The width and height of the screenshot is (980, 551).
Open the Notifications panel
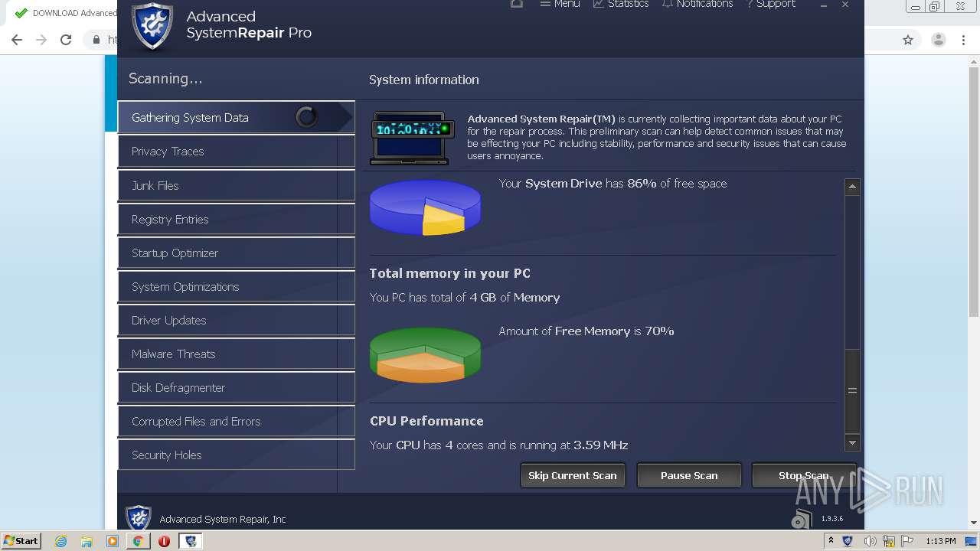697,4
